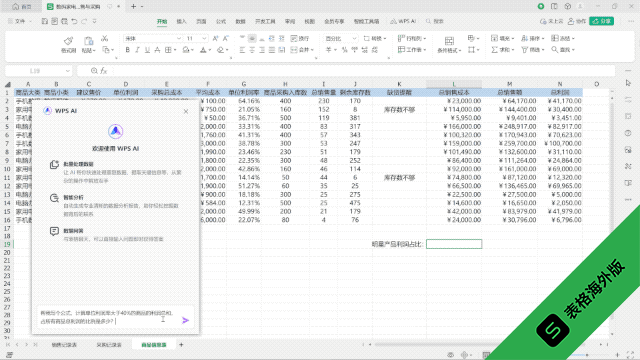Open the number format dropdown

pyautogui.click(x=354, y=38)
